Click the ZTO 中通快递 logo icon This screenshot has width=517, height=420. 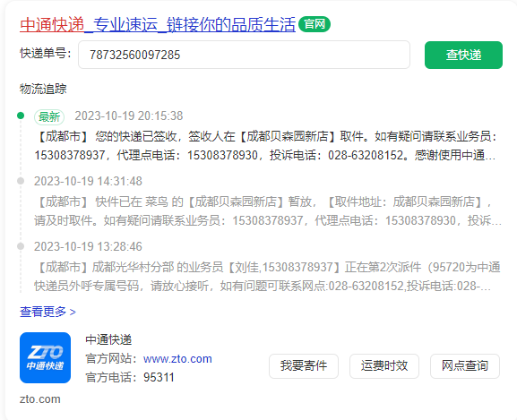click(45, 357)
